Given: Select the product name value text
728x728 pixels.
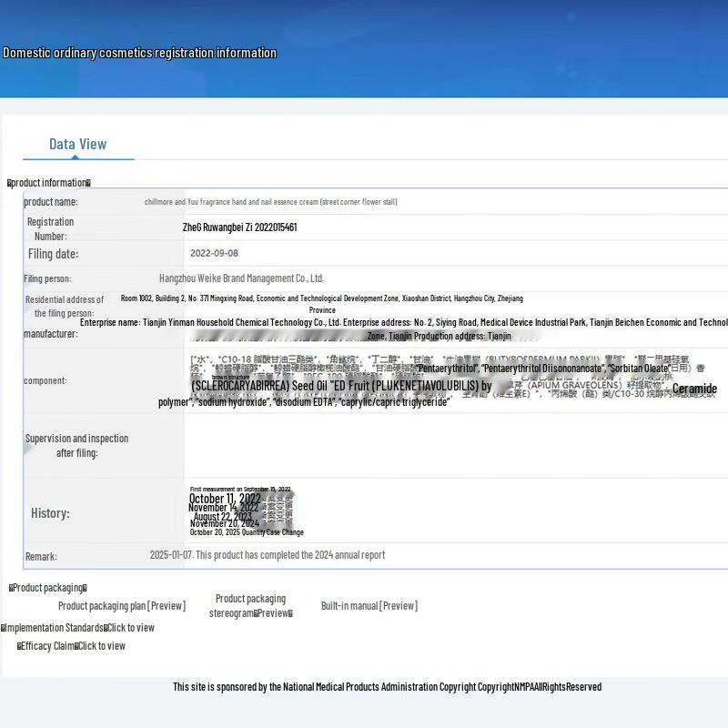Looking at the screenshot, I should coord(270,202).
